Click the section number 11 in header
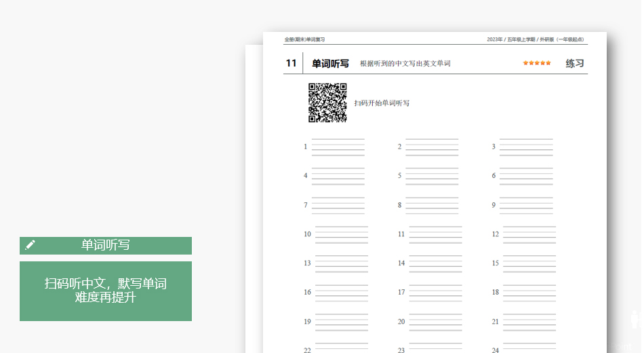The width and height of the screenshot is (644, 353). (x=291, y=63)
